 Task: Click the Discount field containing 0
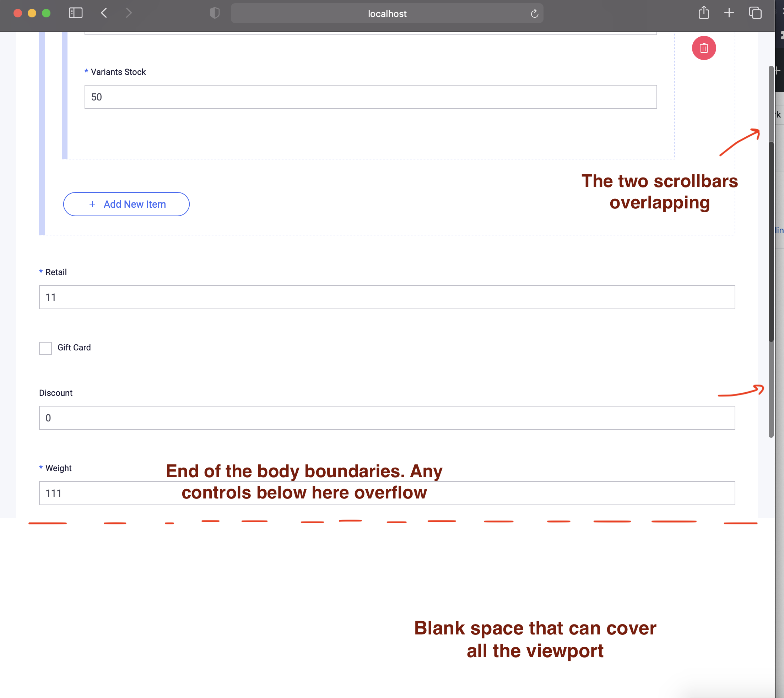pyautogui.click(x=387, y=418)
